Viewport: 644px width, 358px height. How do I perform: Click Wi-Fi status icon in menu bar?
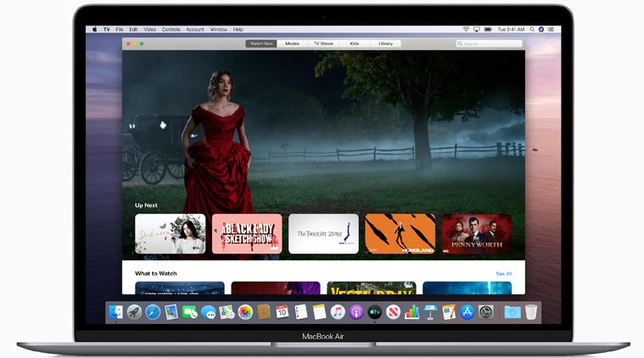(466, 30)
